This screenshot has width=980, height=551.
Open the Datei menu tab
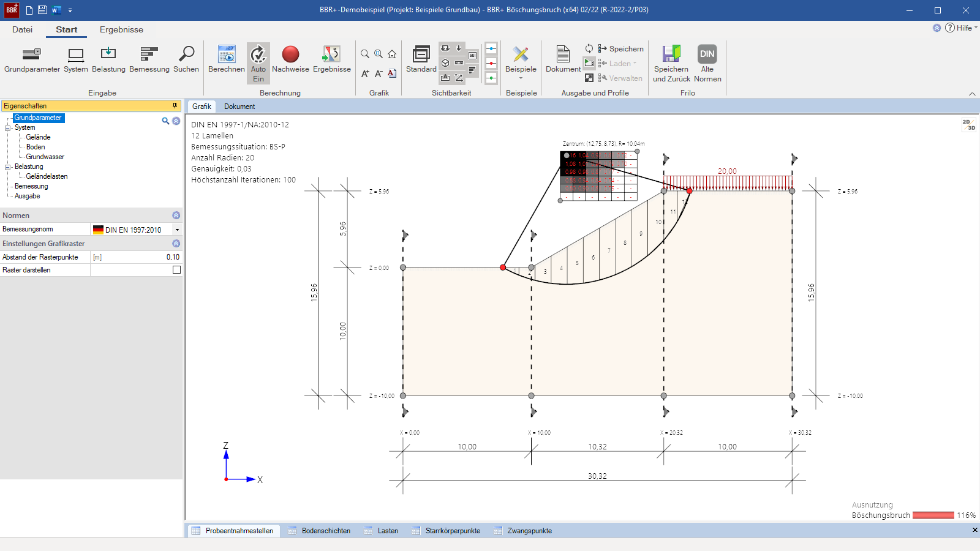coord(22,29)
